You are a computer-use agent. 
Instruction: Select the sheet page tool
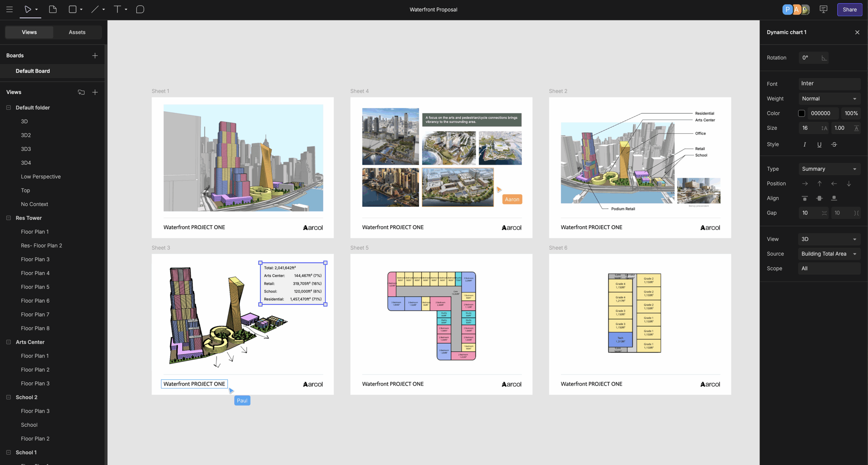[x=53, y=10]
